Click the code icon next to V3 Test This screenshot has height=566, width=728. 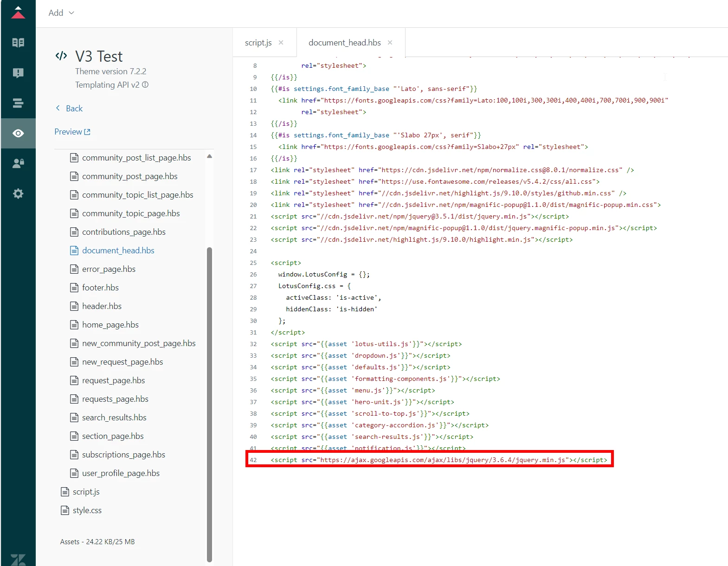click(x=61, y=56)
